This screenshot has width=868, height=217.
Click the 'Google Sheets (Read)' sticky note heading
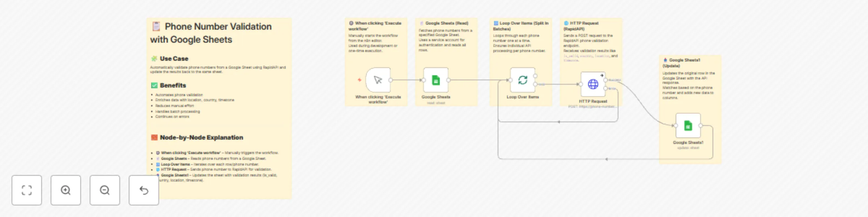(x=447, y=23)
